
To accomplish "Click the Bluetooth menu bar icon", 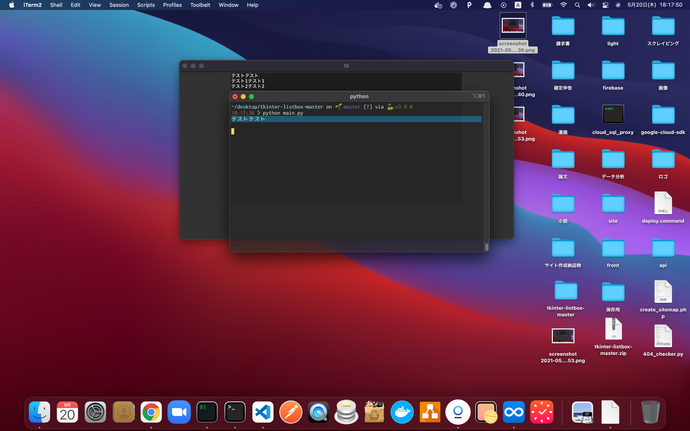I will coord(532,5).
